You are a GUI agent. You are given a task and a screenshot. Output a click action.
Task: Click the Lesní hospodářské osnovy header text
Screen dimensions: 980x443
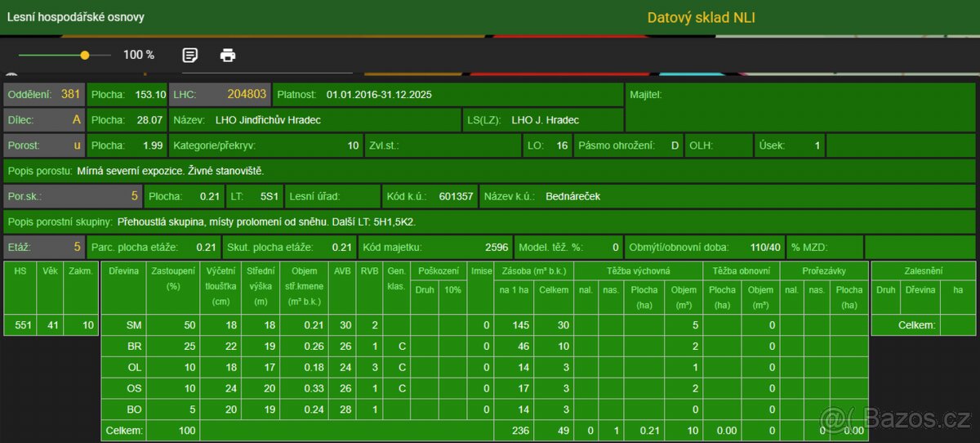[x=76, y=17]
